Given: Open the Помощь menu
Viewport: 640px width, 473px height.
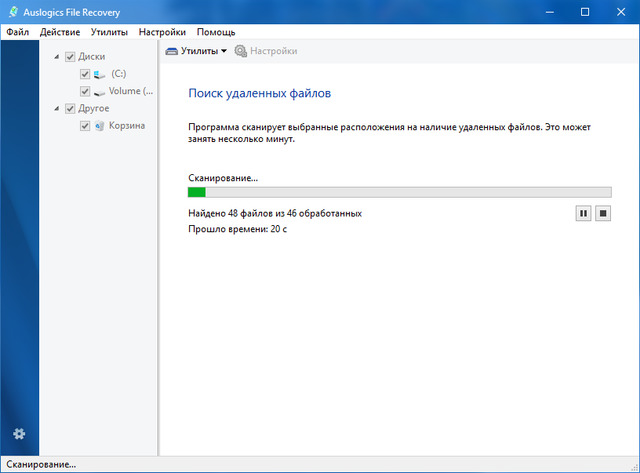Looking at the screenshot, I should click(x=216, y=32).
